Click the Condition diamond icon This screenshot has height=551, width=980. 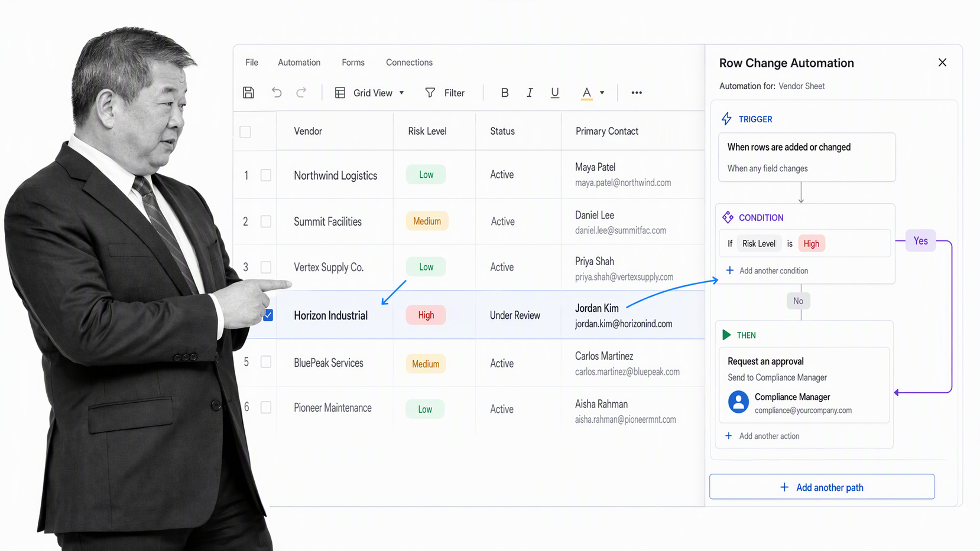(x=728, y=217)
